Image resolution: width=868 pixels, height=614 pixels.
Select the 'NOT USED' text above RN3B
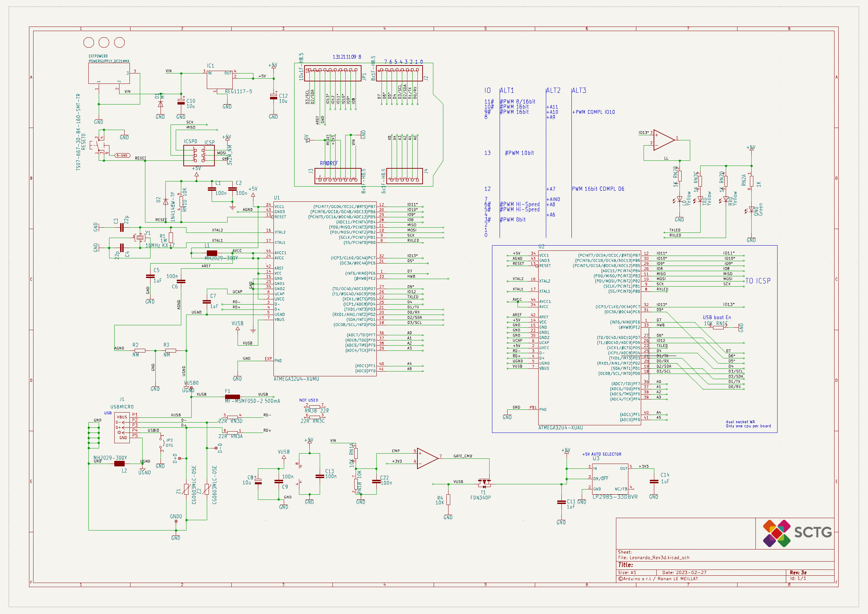coord(308,400)
